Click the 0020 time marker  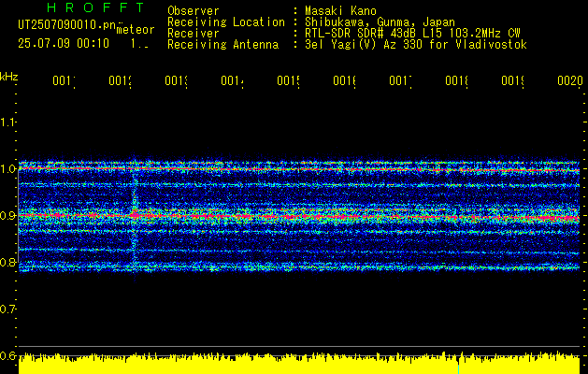pyautogui.click(x=570, y=80)
